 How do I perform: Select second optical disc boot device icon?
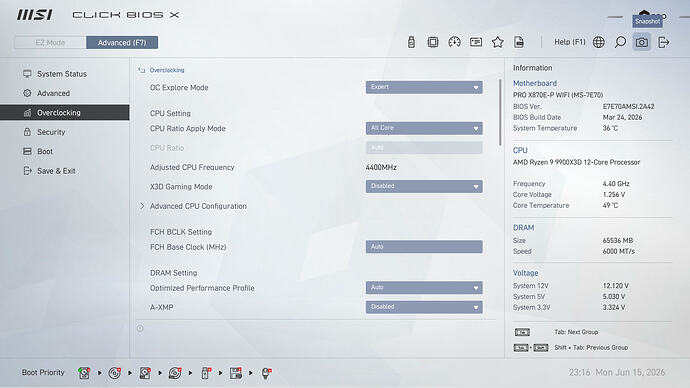coord(175,373)
